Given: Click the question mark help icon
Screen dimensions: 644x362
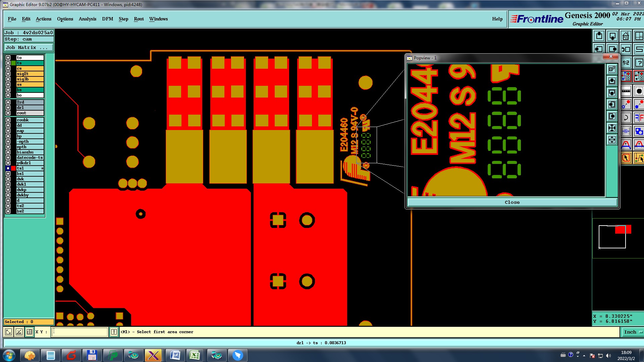Looking at the screenshot, I should point(639,63).
